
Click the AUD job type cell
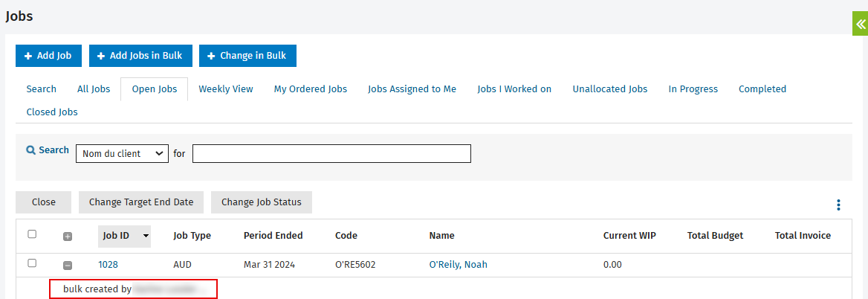pos(182,265)
